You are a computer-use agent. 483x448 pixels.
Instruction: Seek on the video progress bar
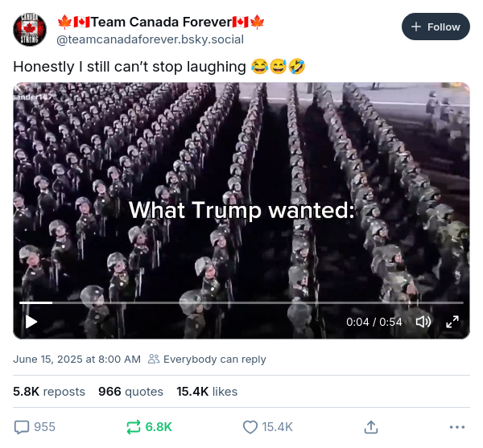(x=242, y=302)
